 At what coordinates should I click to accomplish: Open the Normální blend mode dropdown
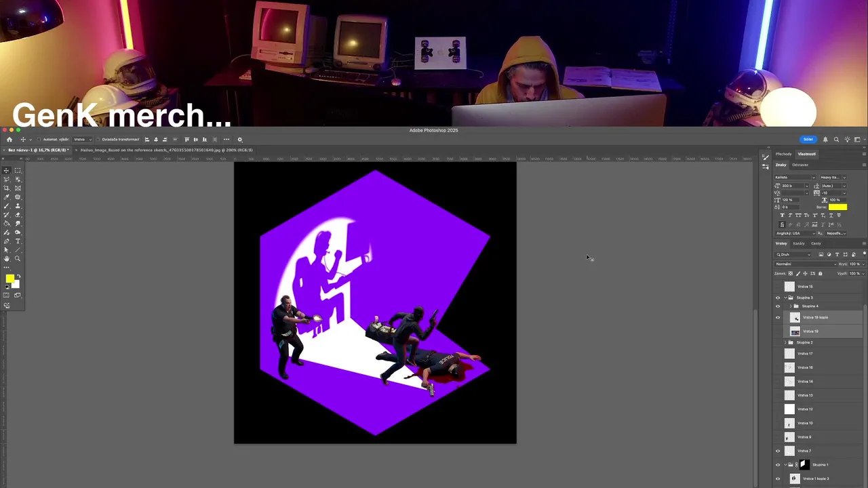pyautogui.click(x=805, y=264)
